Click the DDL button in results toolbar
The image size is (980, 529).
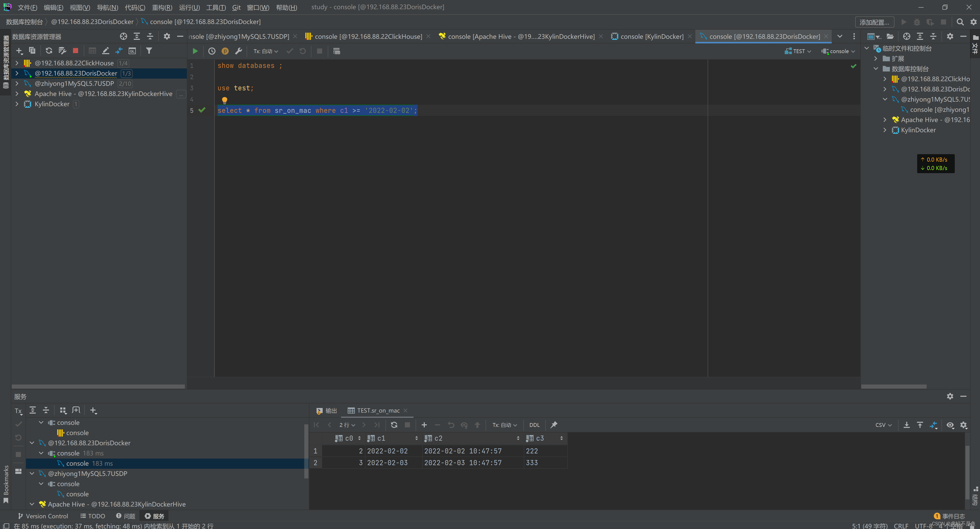(x=534, y=425)
